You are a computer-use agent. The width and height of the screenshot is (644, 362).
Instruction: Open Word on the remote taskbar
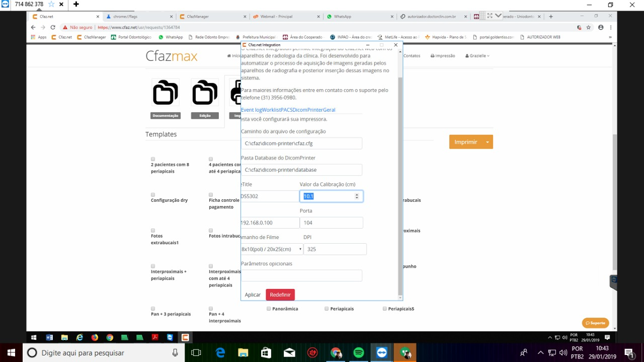49,337
